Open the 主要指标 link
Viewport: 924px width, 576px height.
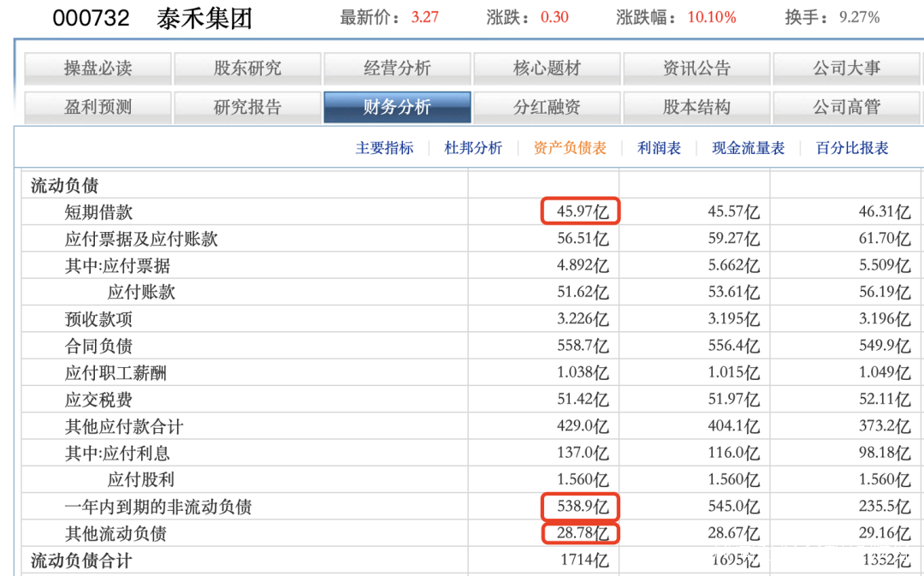pyautogui.click(x=384, y=148)
